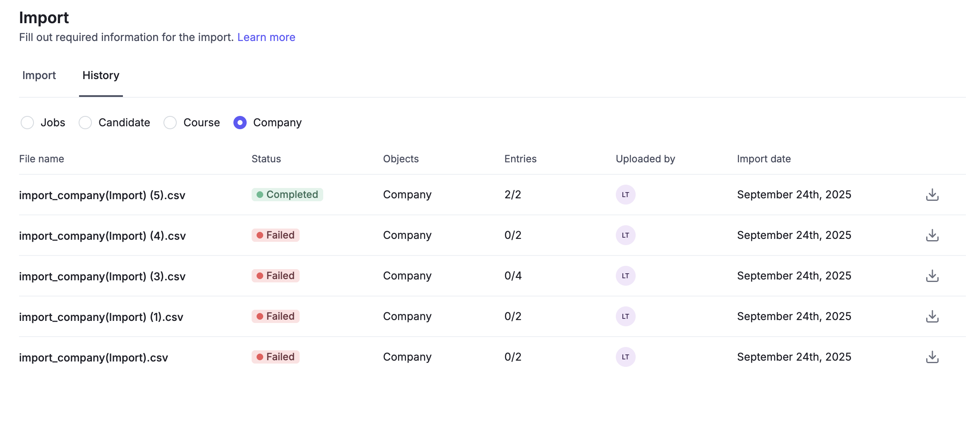Click LT avatar in the last row
This screenshot has height=424, width=980.
625,357
